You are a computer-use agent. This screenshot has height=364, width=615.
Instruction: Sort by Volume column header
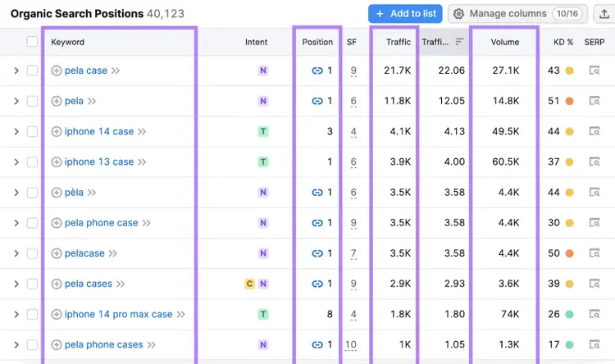(505, 42)
